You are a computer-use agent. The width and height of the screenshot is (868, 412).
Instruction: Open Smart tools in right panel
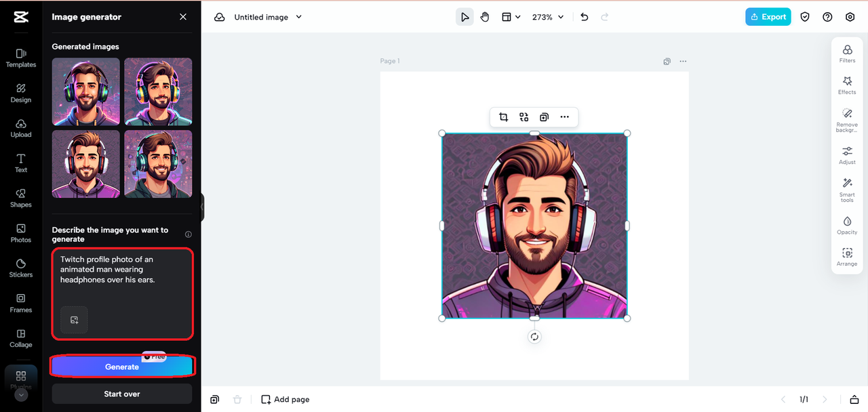[x=847, y=190]
